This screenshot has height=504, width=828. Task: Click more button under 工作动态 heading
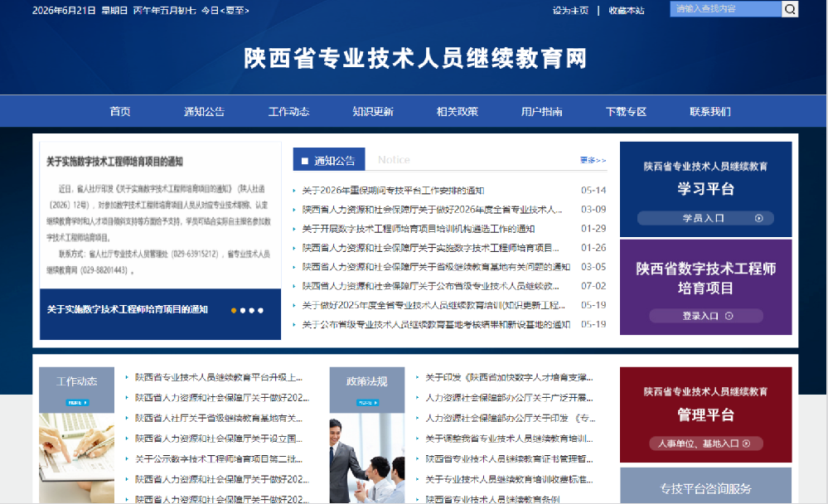coord(77,403)
